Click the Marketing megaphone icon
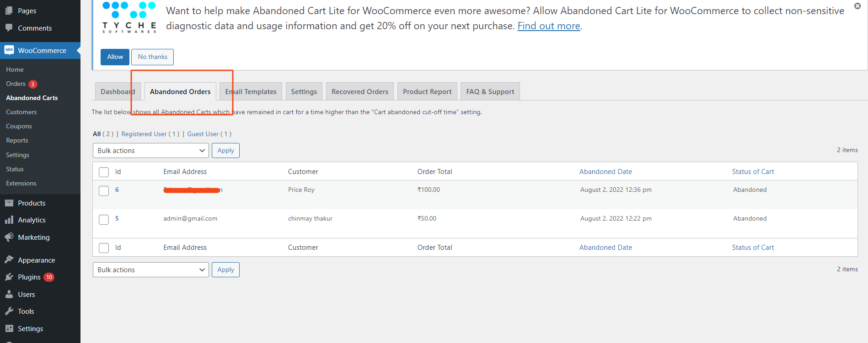 [9, 237]
